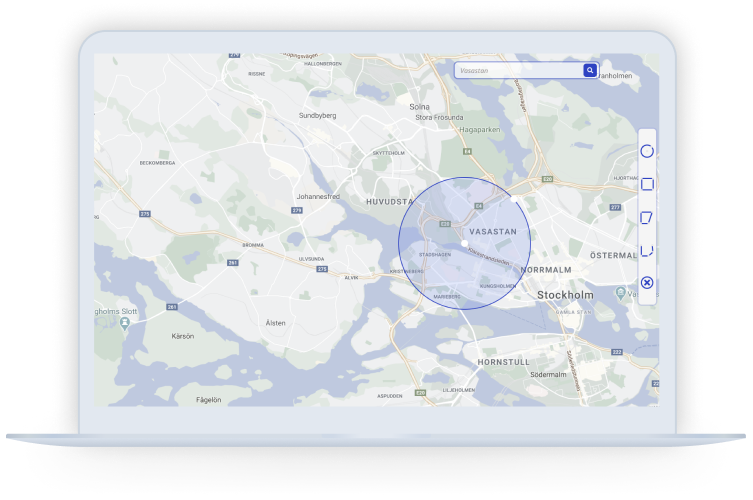Click the VASASTAN district label

pos(491,232)
